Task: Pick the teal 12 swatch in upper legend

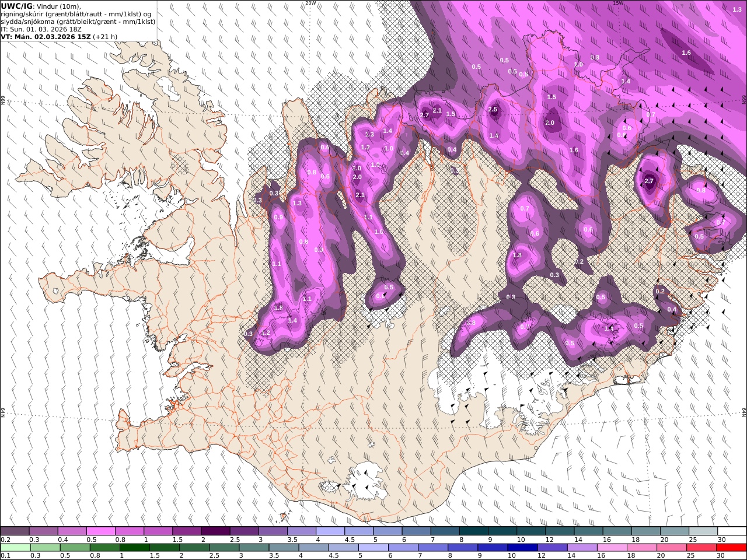Action: click(560, 531)
